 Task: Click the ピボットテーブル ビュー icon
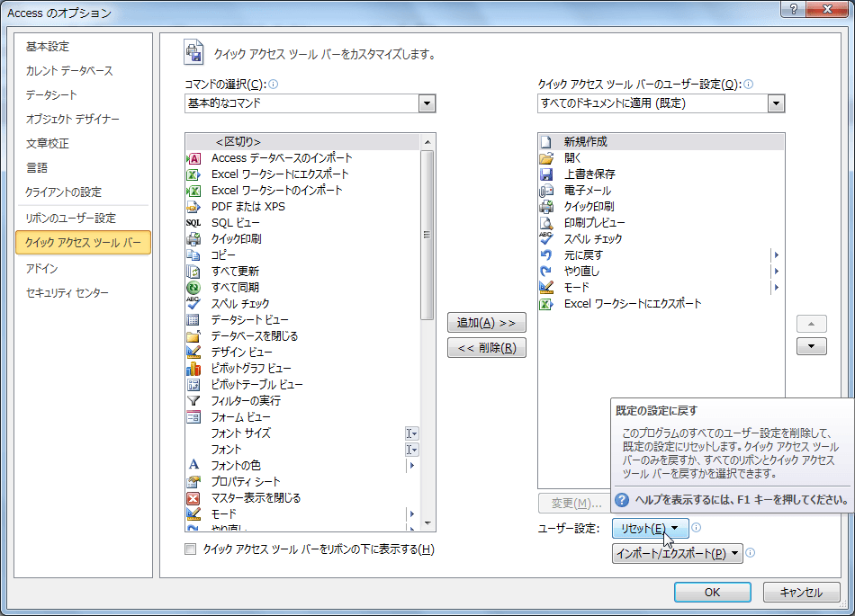point(193,385)
